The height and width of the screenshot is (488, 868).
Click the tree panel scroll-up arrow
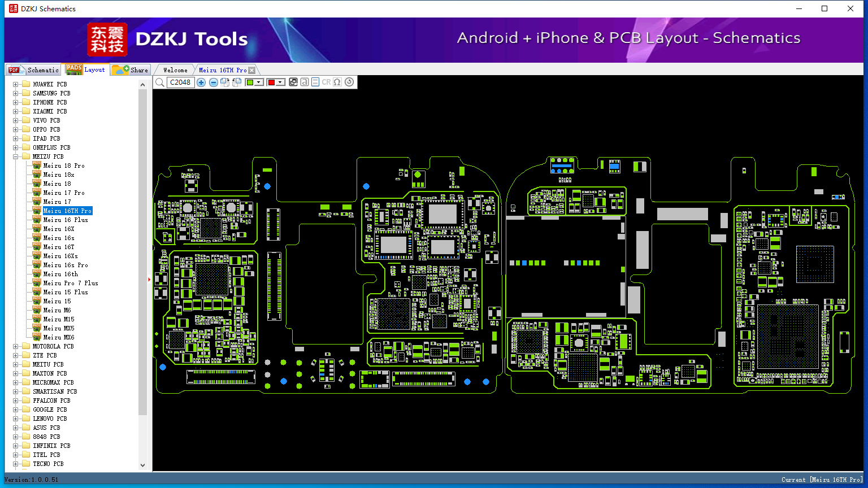[142, 85]
